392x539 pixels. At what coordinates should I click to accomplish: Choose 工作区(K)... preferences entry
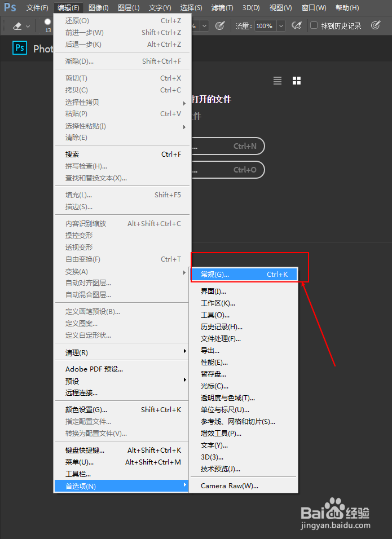click(x=244, y=303)
